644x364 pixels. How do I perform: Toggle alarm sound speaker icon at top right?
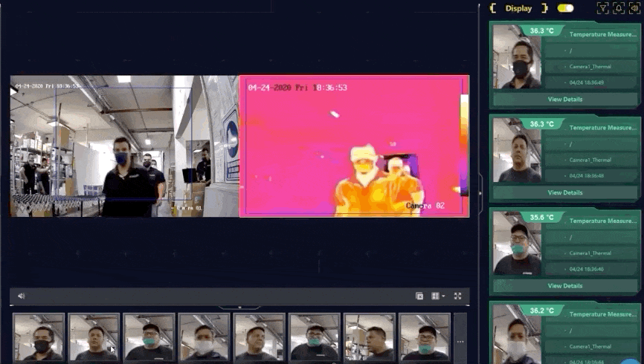pyautogui.click(x=634, y=8)
